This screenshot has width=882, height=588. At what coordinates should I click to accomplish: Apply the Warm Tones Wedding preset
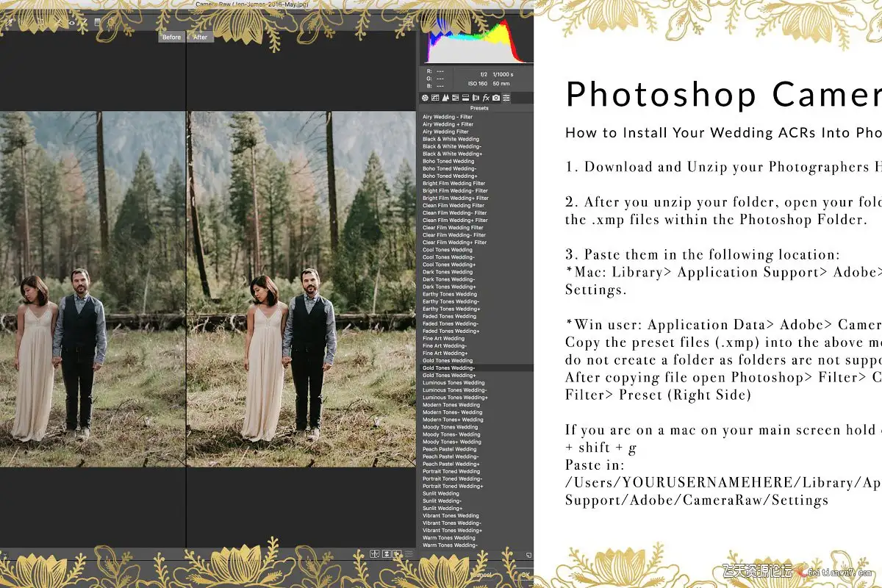pyautogui.click(x=449, y=537)
